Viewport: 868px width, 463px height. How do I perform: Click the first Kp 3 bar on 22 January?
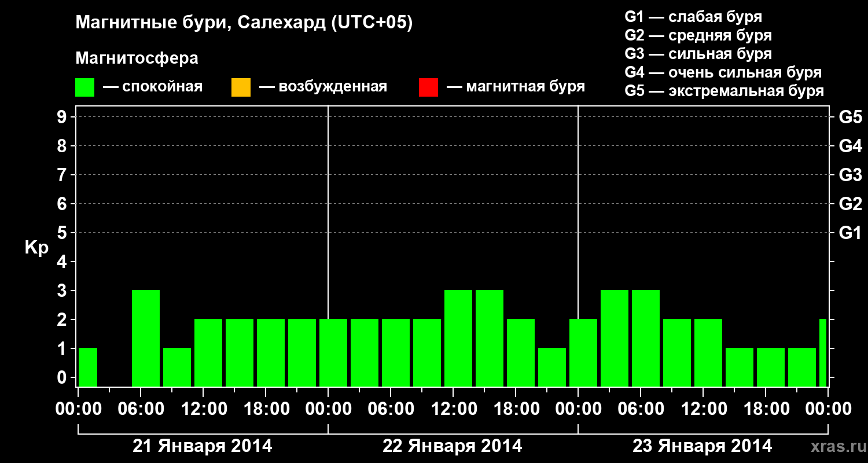458,338
